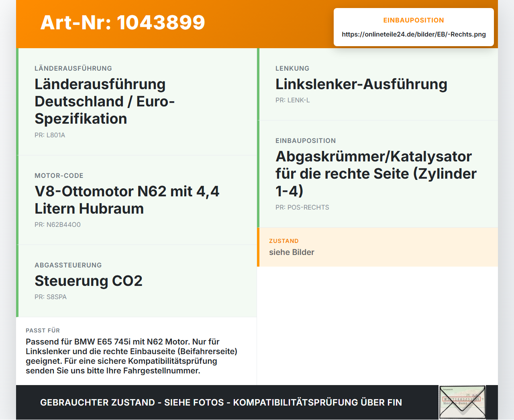Click the MOTOR-CODE section label
514x420 pixels.
click(x=59, y=175)
